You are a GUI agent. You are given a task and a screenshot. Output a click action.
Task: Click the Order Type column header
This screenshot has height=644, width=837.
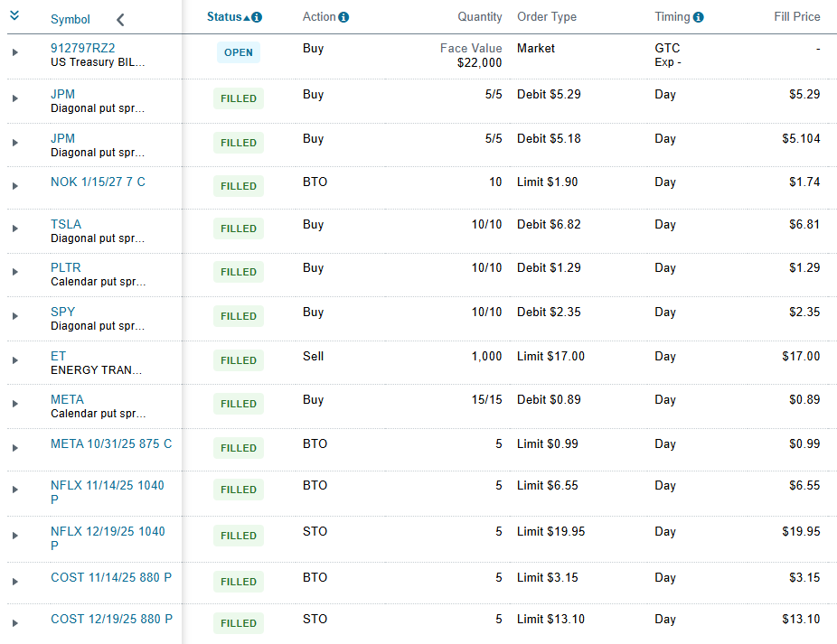547,17
